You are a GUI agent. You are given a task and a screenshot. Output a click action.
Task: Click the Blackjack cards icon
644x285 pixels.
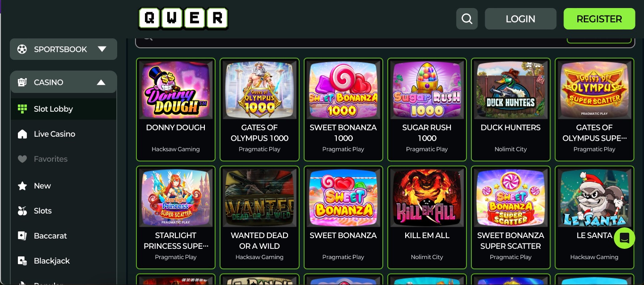pos(22,261)
